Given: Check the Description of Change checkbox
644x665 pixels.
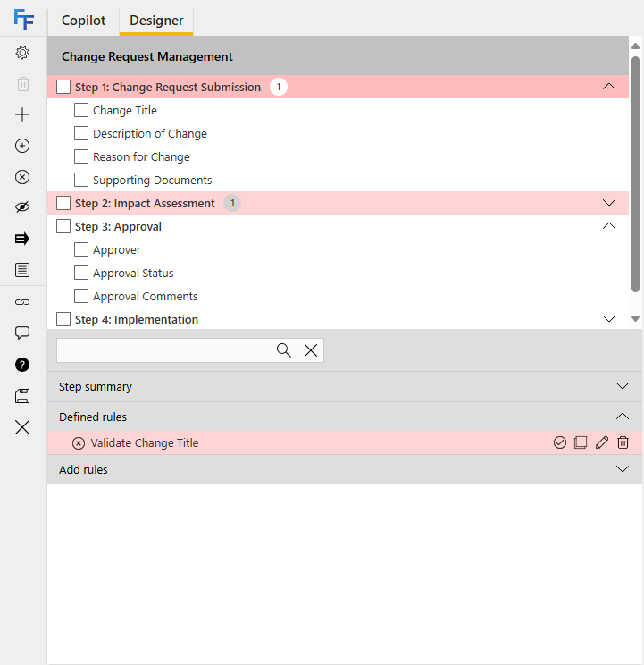Looking at the screenshot, I should [x=81, y=133].
